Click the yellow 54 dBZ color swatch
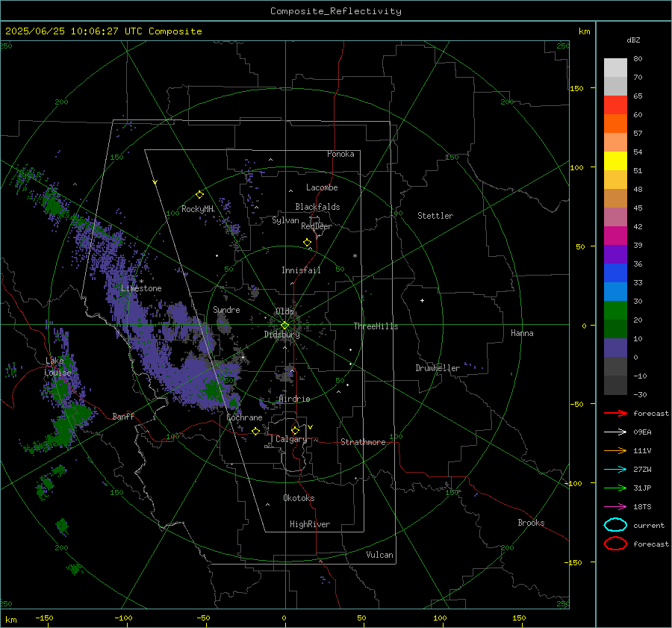This screenshot has height=628, width=672. [x=615, y=161]
